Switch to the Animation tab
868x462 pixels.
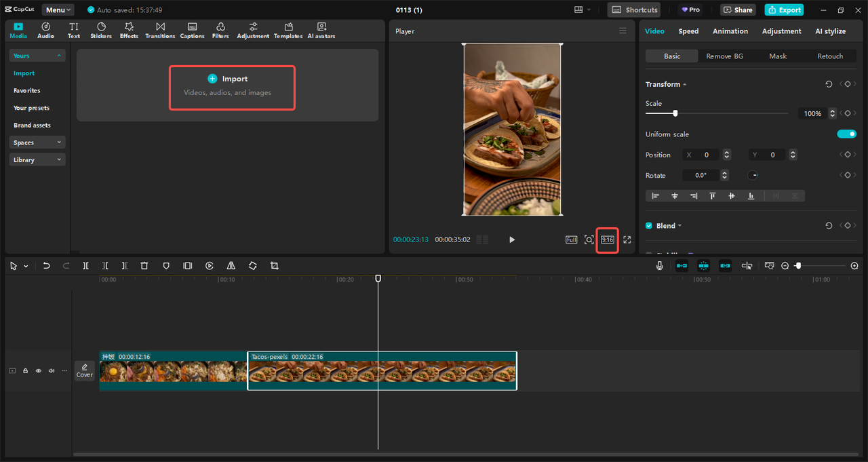730,31
